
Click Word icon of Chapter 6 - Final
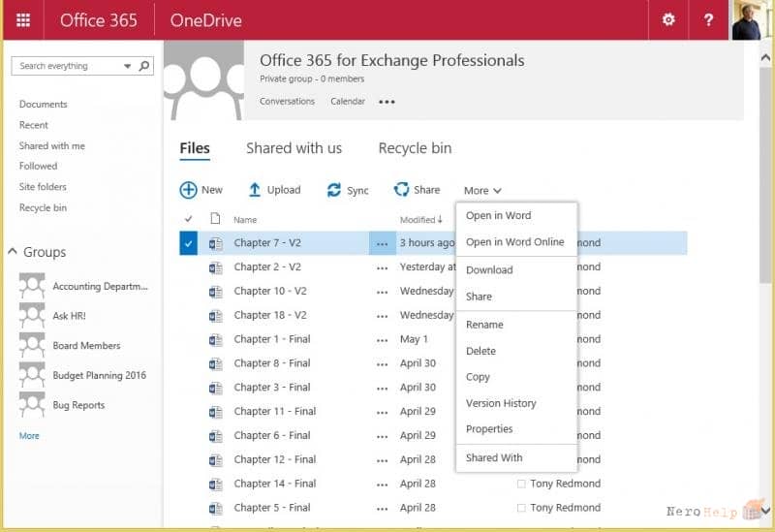pos(215,436)
